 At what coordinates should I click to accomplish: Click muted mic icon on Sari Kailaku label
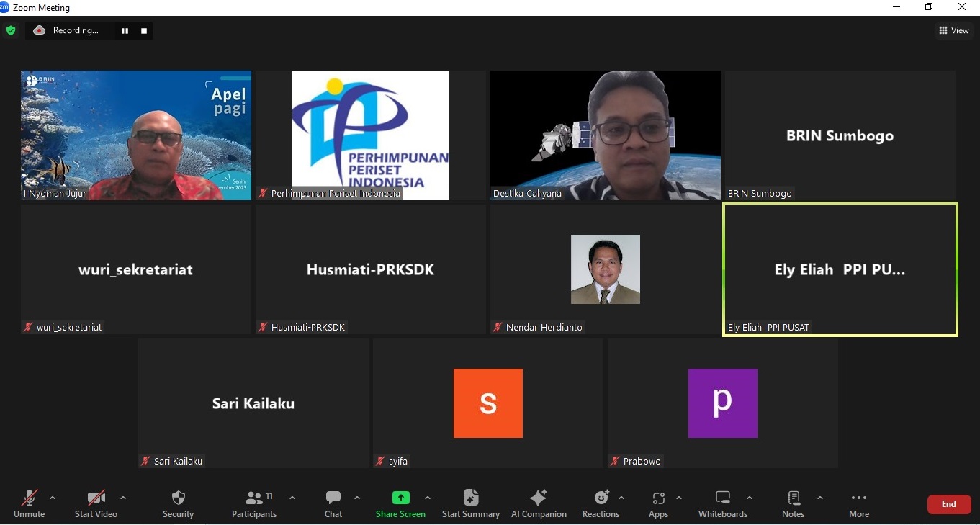pyautogui.click(x=145, y=462)
